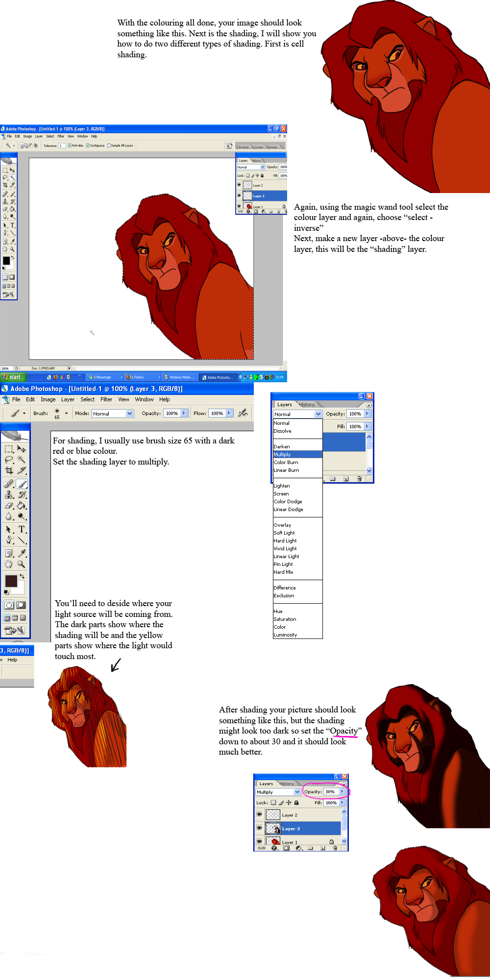Switch to the 4 Firefox taskbar button

[143, 377]
